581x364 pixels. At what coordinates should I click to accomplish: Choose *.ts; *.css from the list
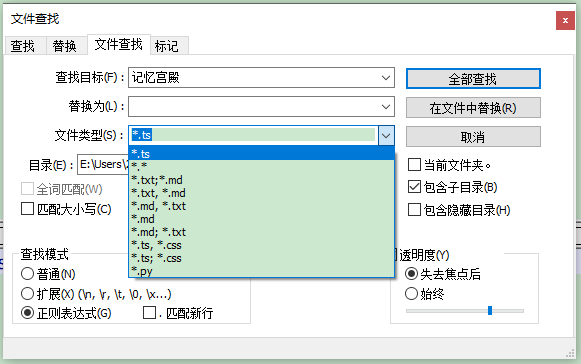tap(261, 258)
